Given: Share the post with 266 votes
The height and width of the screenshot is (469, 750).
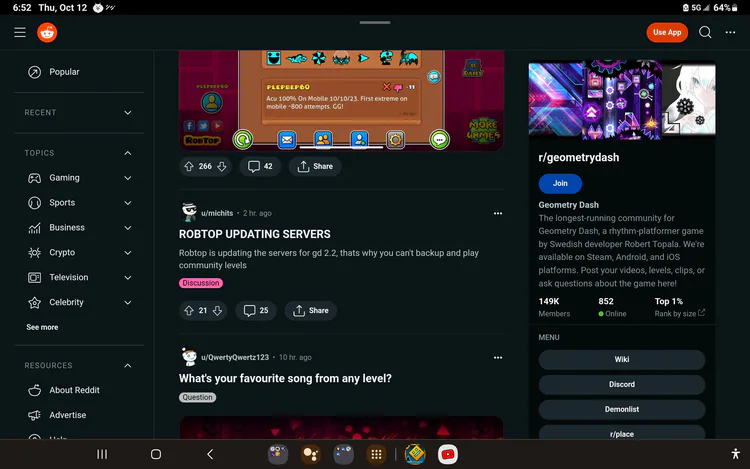Looking at the screenshot, I should click(315, 166).
